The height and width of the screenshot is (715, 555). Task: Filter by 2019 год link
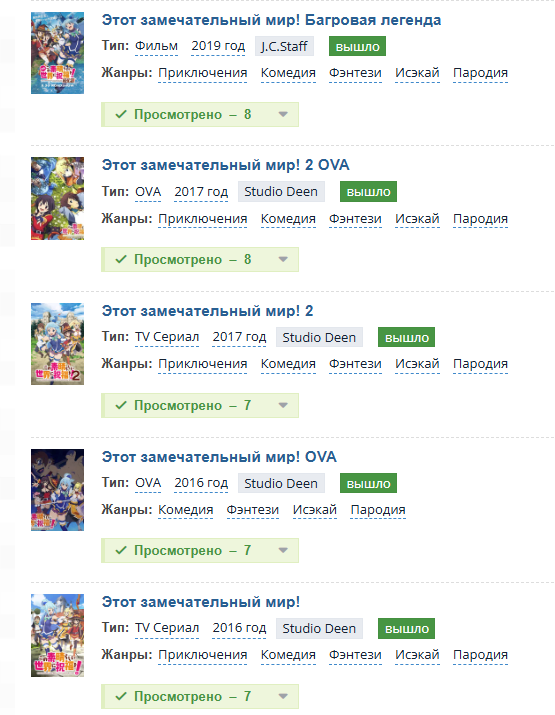[218, 47]
